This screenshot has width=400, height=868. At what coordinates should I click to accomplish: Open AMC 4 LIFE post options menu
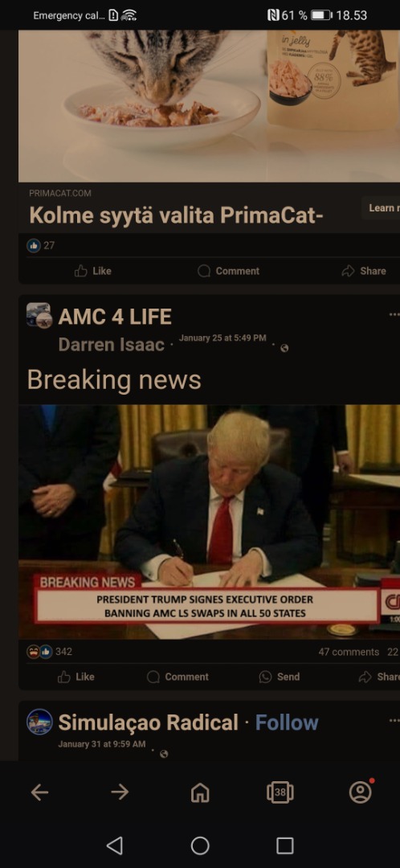pos(394,314)
